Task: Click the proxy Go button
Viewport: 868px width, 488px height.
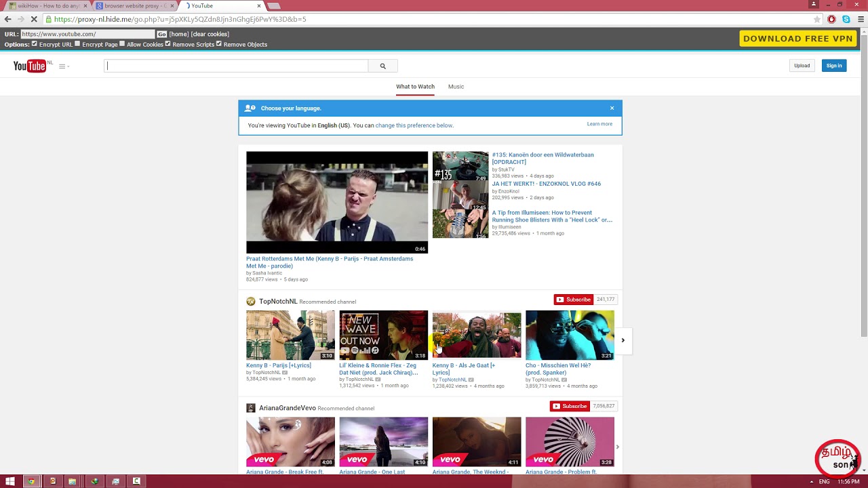Action: 162,34
